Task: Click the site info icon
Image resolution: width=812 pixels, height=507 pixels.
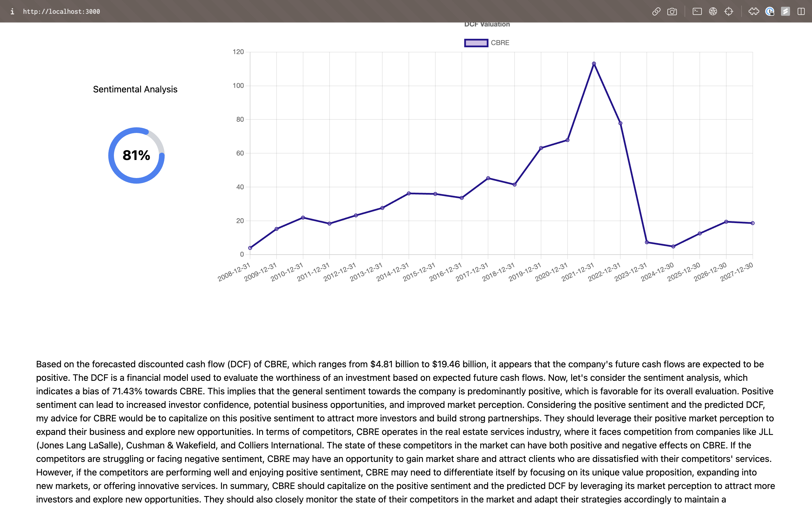Action: point(12,11)
